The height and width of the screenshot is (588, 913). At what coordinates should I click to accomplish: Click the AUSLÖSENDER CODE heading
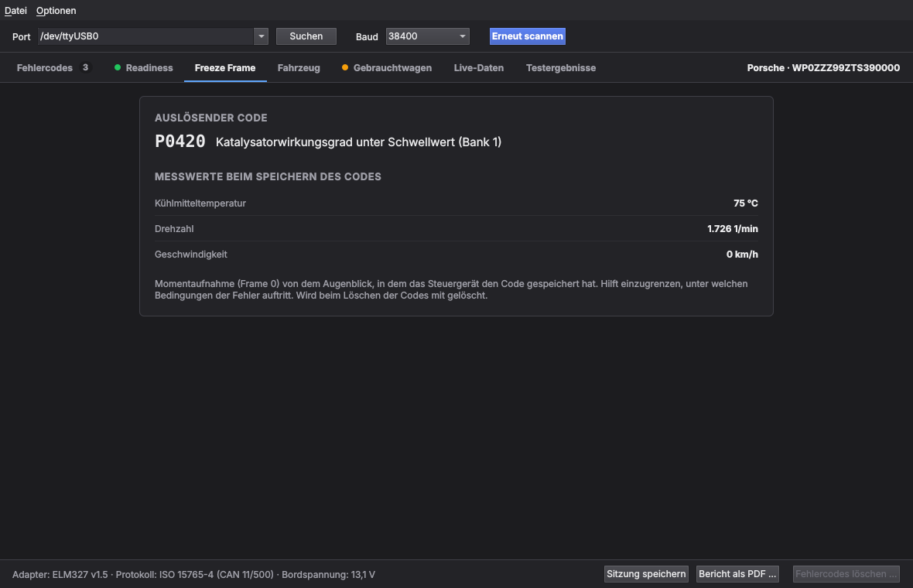(x=210, y=118)
